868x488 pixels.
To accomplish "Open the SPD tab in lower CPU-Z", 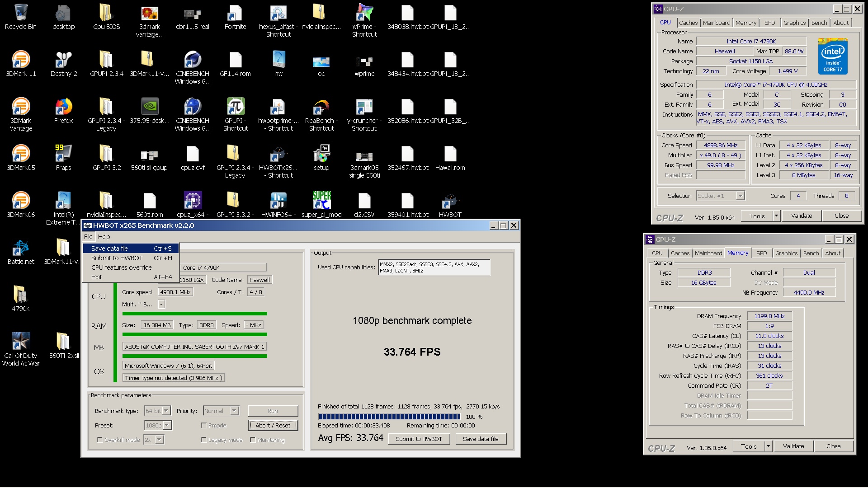I will click(x=762, y=253).
